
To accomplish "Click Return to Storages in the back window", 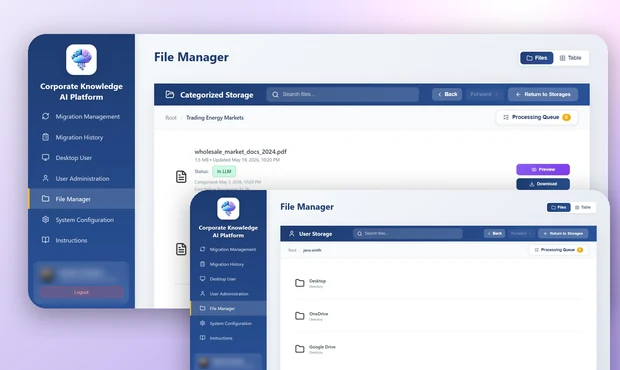I will point(543,94).
